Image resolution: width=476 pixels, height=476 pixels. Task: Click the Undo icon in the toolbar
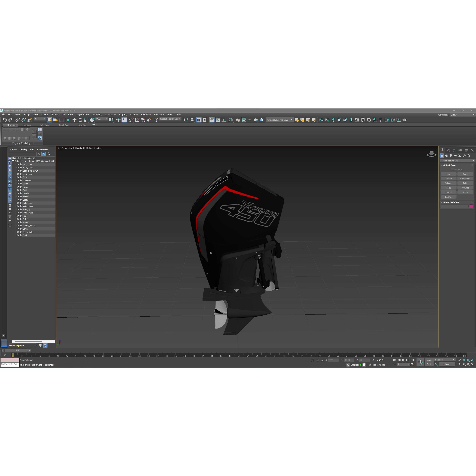[5, 120]
